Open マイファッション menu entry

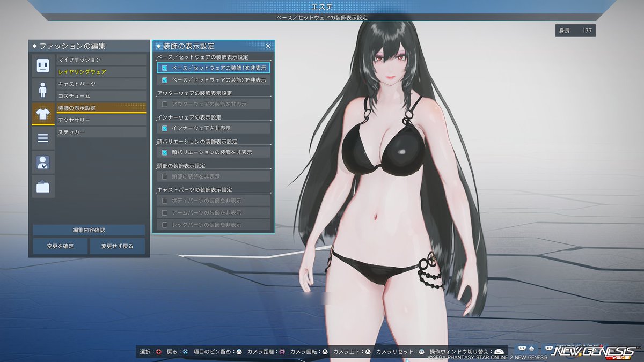101,60
